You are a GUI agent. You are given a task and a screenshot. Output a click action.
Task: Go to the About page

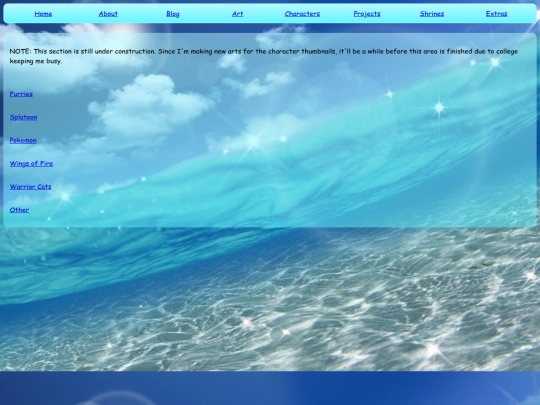coord(108,14)
